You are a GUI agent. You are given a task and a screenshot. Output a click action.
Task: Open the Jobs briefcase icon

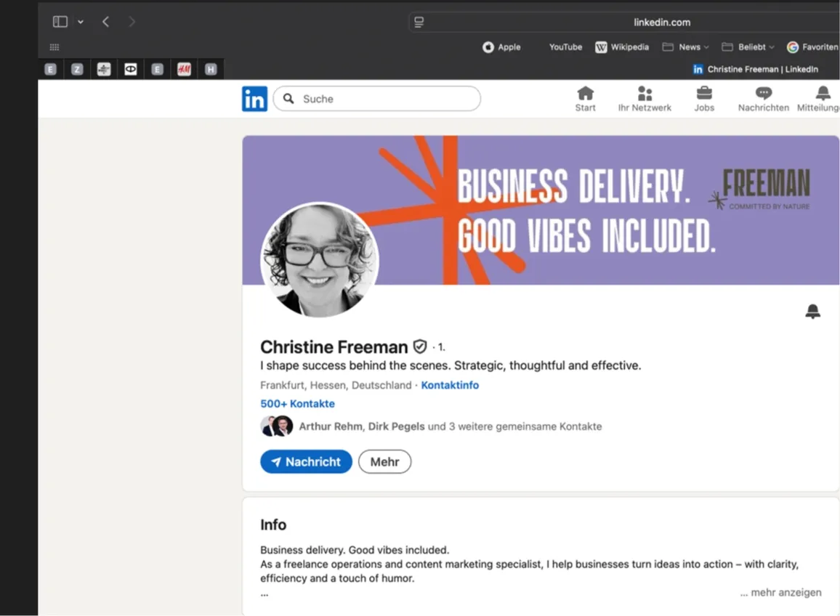tap(704, 94)
